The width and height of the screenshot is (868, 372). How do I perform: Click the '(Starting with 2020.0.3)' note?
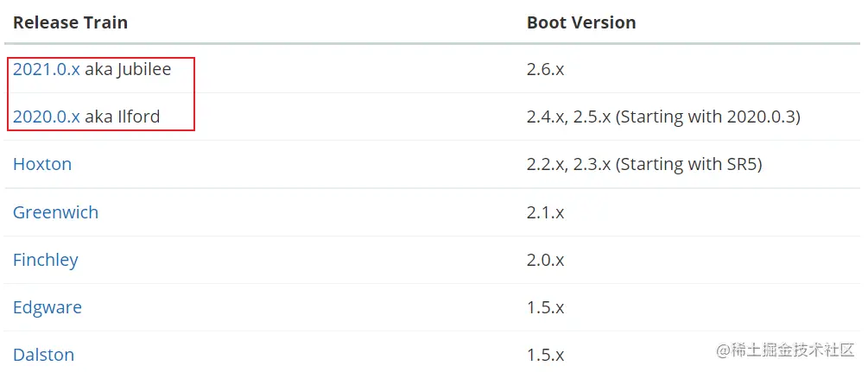(x=708, y=117)
